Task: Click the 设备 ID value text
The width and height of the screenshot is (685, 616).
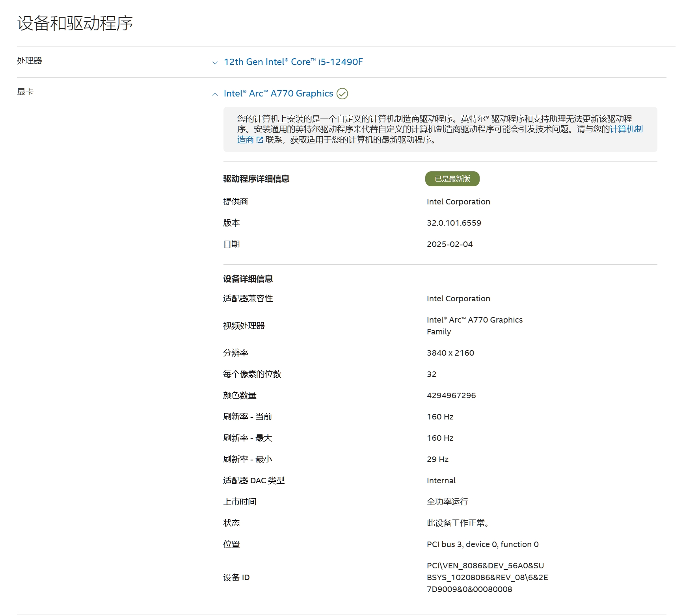Action: pos(487,577)
